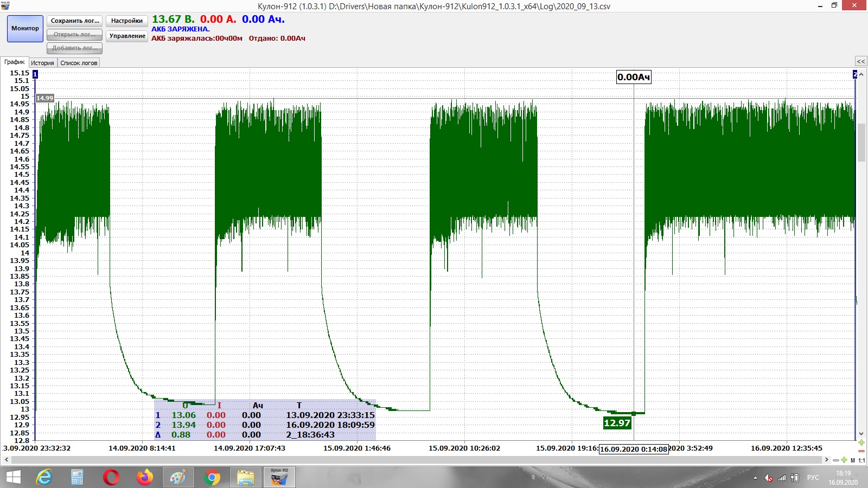Viewport: 868px width, 488px height.
Task: Click the red vertical zoom-out minus icon
Action: (x=861, y=451)
